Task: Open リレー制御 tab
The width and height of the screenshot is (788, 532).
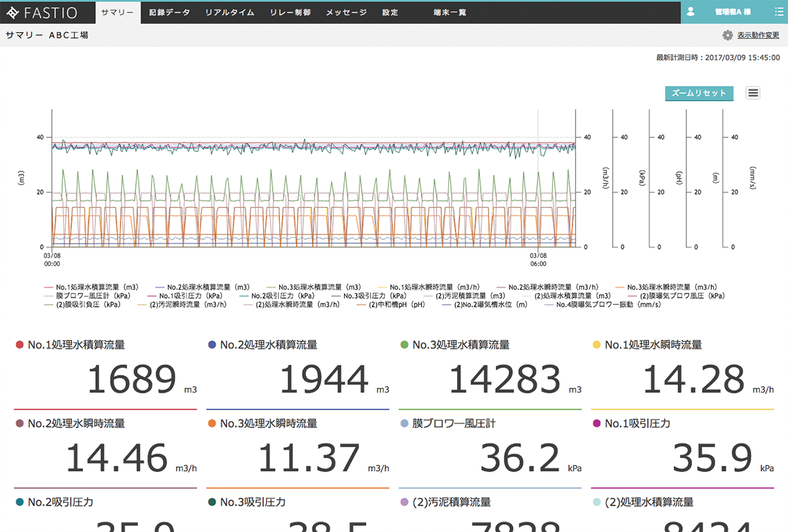Action: pos(290,12)
